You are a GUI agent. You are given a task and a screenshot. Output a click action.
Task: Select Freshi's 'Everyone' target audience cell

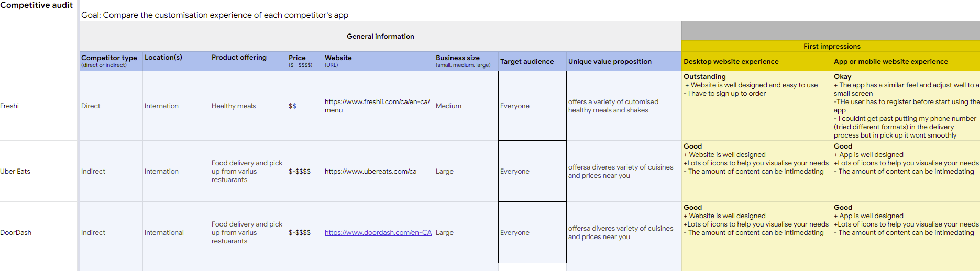click(532, 106)
